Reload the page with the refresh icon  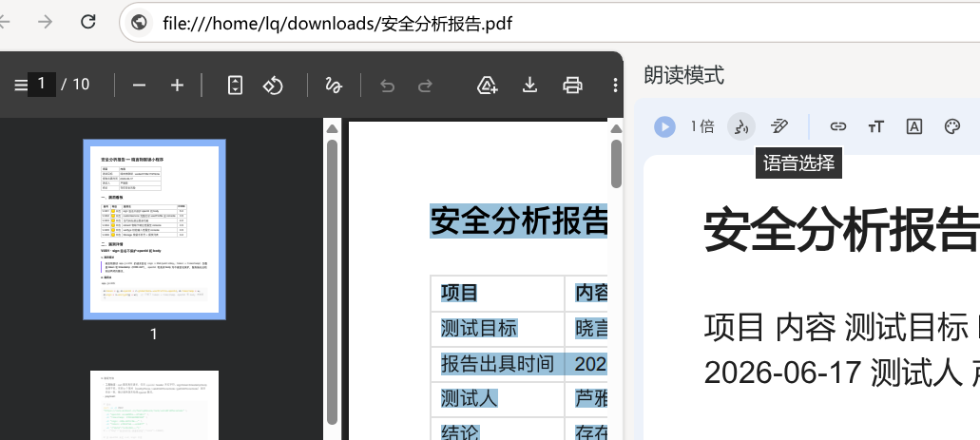(88, 22)
